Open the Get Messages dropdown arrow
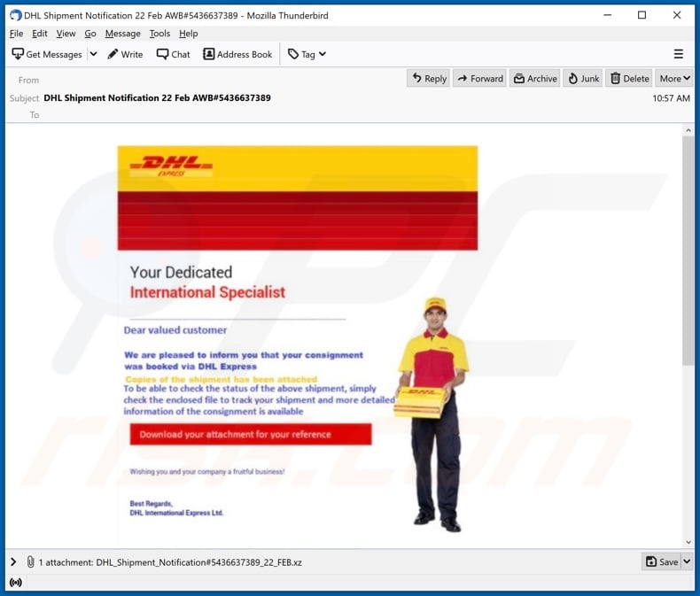This screenshot has width=700, height=596. 93,54
